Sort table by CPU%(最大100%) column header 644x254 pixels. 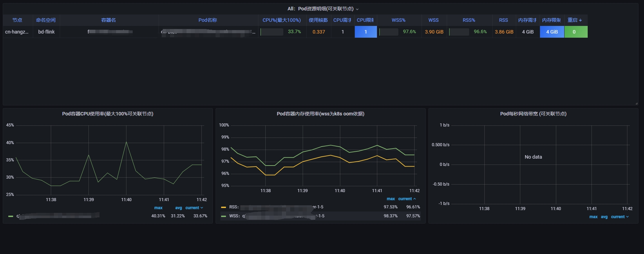(282, 20)
